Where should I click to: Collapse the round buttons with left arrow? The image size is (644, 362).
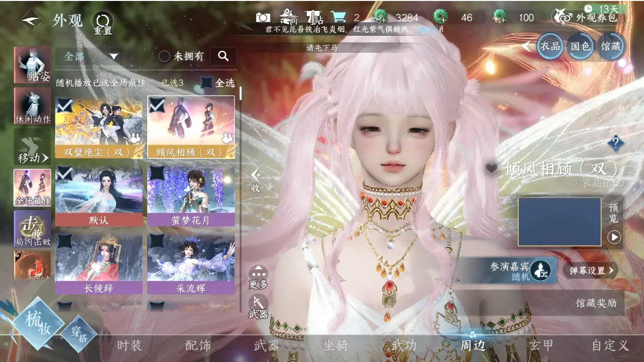tap(526, 46)
